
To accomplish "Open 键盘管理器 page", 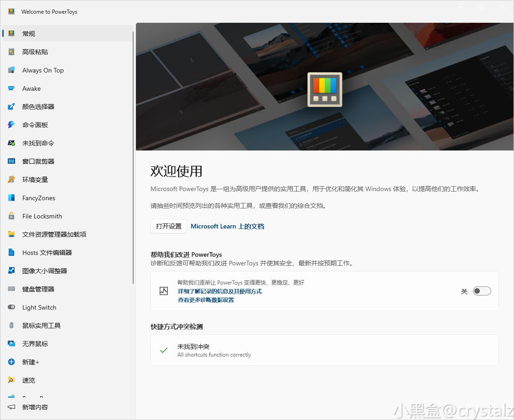I will coord(67,289).
